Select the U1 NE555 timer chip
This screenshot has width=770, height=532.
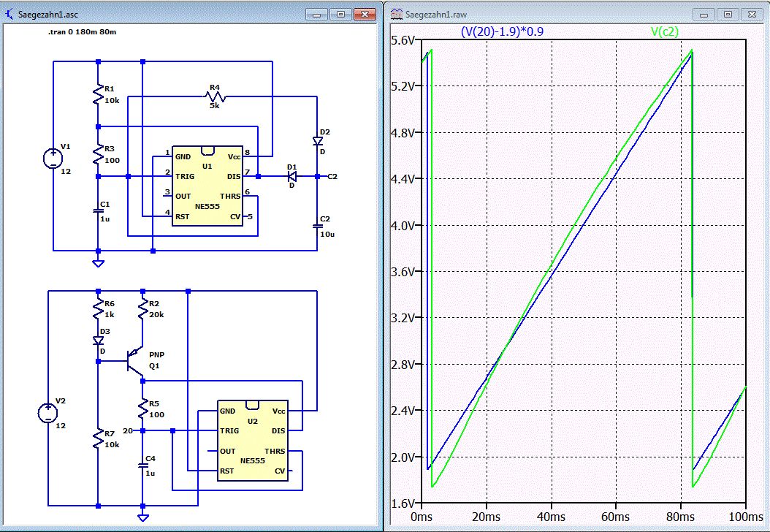[207, 185]
